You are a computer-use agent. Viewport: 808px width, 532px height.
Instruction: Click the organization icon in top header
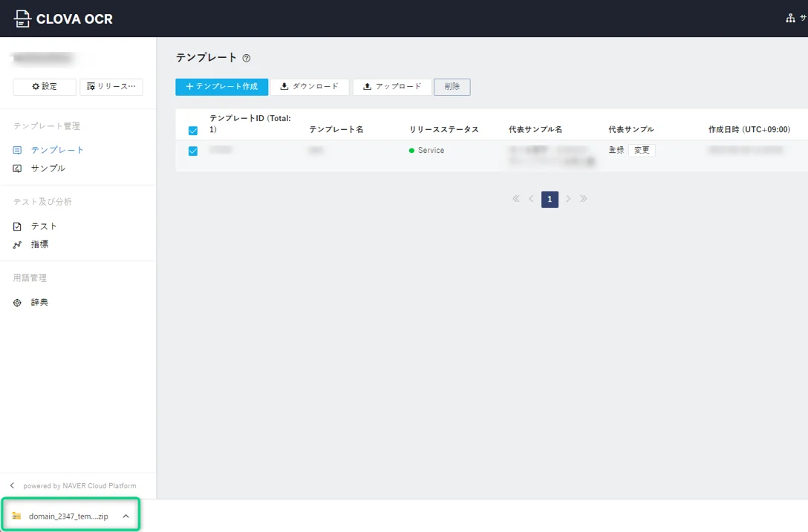click(790, 19)
